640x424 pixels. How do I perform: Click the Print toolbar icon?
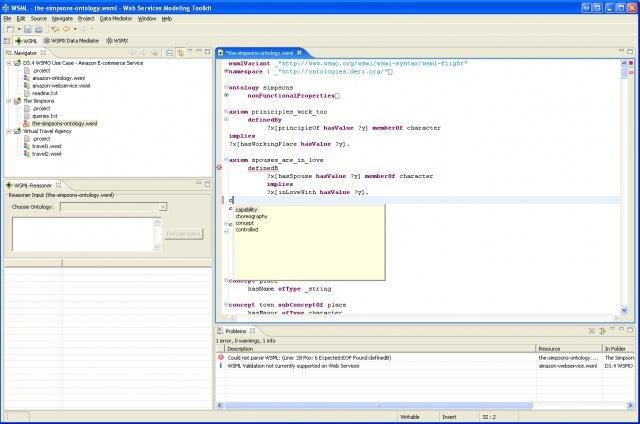pos(39,29)
